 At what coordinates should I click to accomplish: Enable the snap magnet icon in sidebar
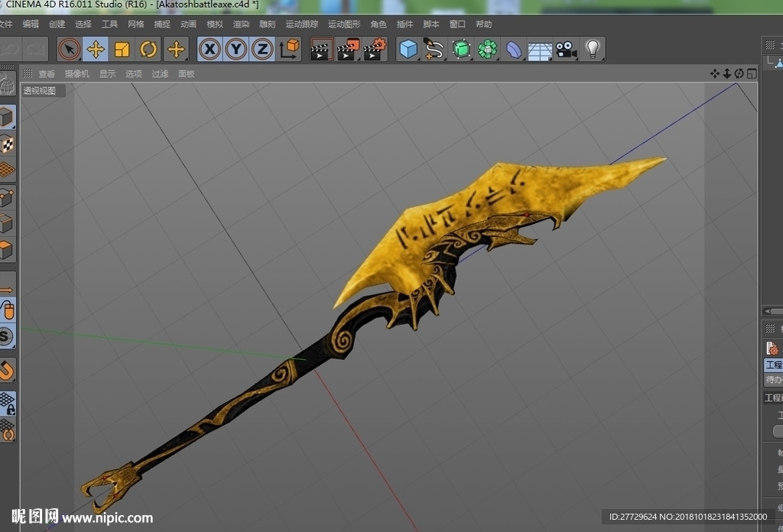(7, 371)
